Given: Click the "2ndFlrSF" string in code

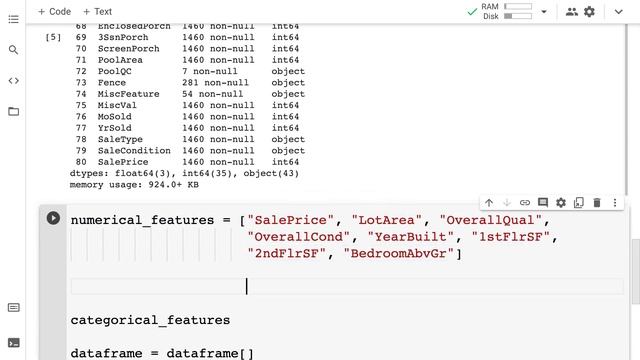Looking at the screenshot, I should 287,254.
